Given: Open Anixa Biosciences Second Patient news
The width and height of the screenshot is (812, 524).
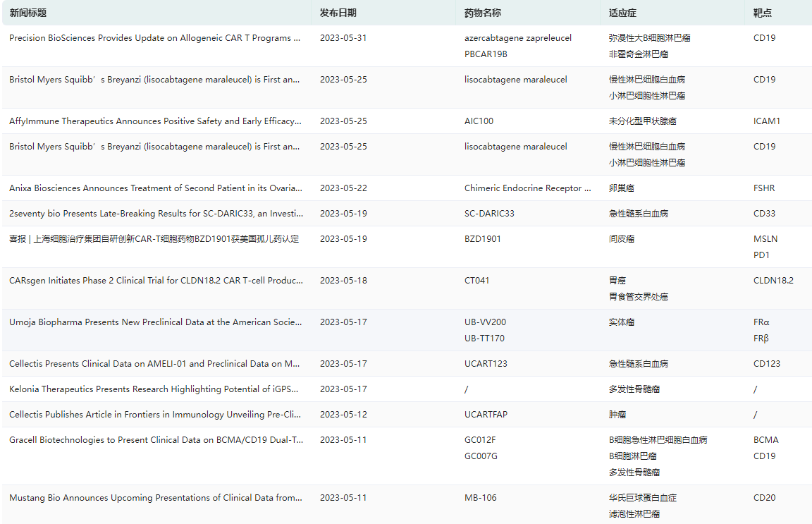Looking at the screenshot, I should coord(156,188).
